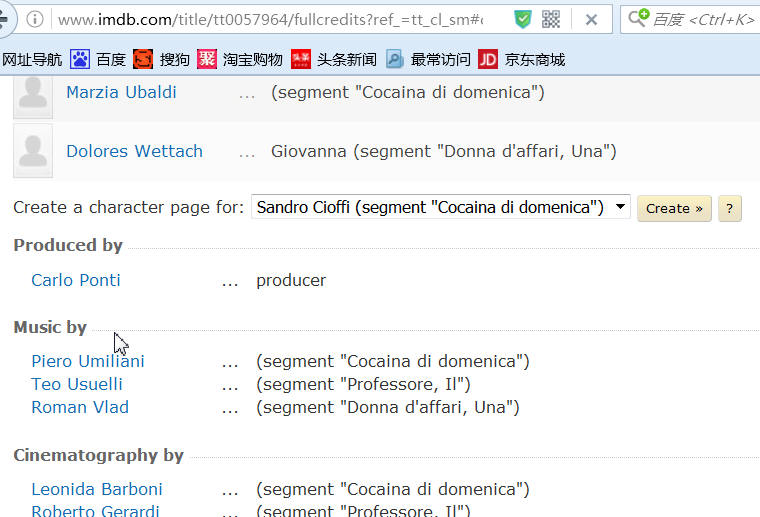Click the 'Cinematography by' section heading
This screenshot has height=517, width=760.
click(x=98, y=455)
